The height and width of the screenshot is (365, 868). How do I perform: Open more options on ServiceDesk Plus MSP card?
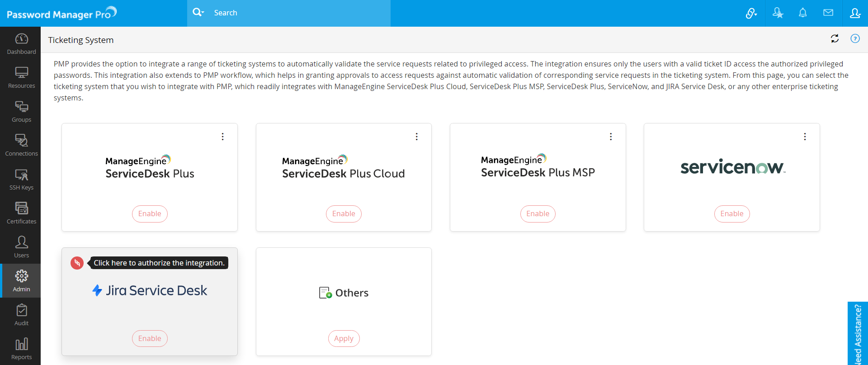pos(611,137)
